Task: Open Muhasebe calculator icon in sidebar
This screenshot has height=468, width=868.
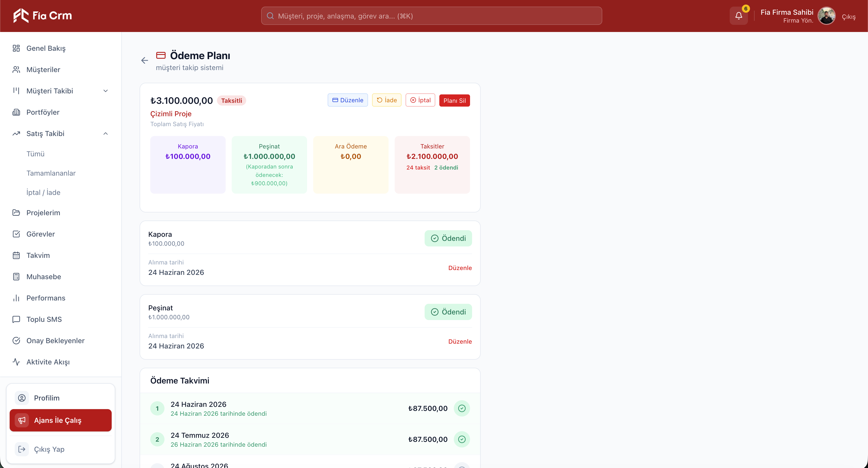Action: click(16, 277)
